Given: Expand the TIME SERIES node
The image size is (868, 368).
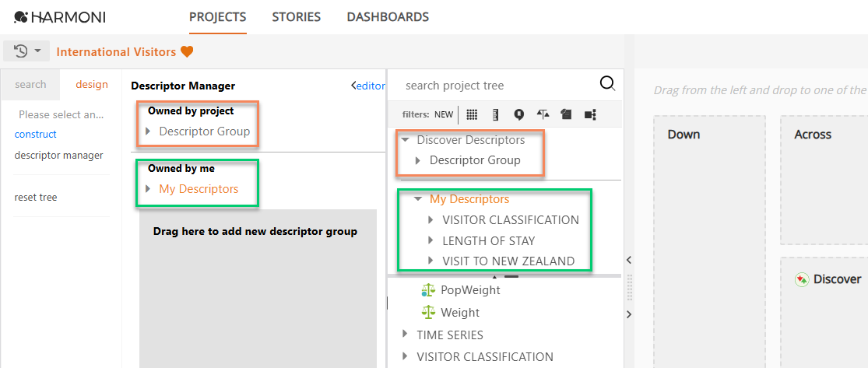Looking at the screenshot, I should 406,335.
